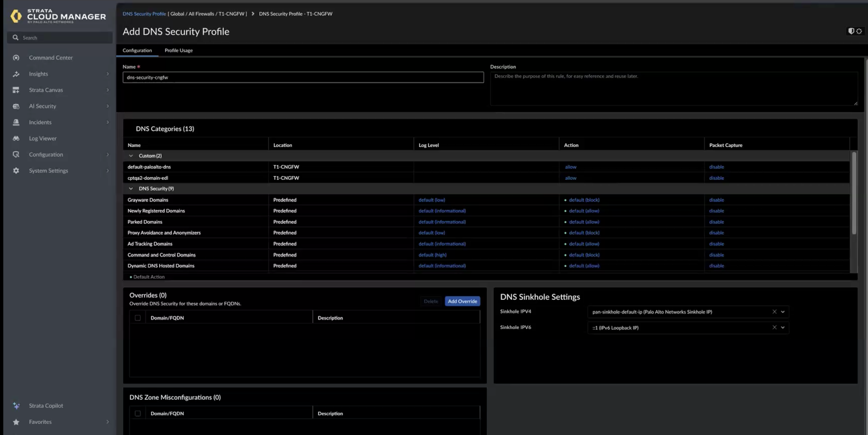Switch to the Profile Usage tab
The image size is (868, 435).
178,50
